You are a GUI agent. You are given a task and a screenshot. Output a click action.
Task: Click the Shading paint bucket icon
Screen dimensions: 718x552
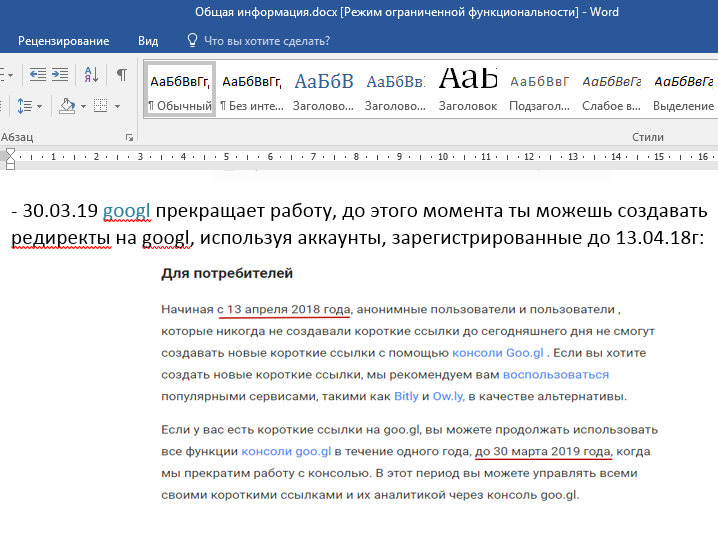click(67, 106)
